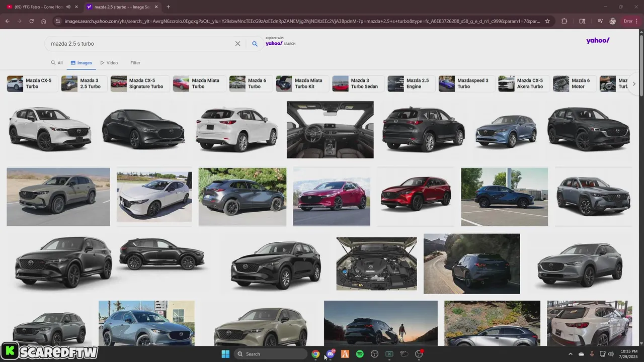Open the Yahoo logo link at top right

[x=598, y=41]
